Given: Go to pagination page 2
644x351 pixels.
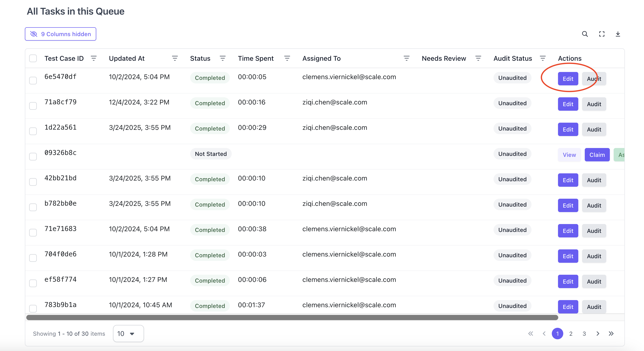Looking at the screenshot, I should pos(571,334).
